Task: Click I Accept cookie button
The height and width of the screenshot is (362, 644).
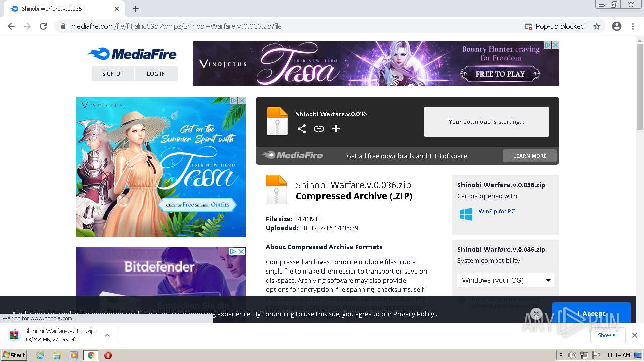Action: click(591, 314)
